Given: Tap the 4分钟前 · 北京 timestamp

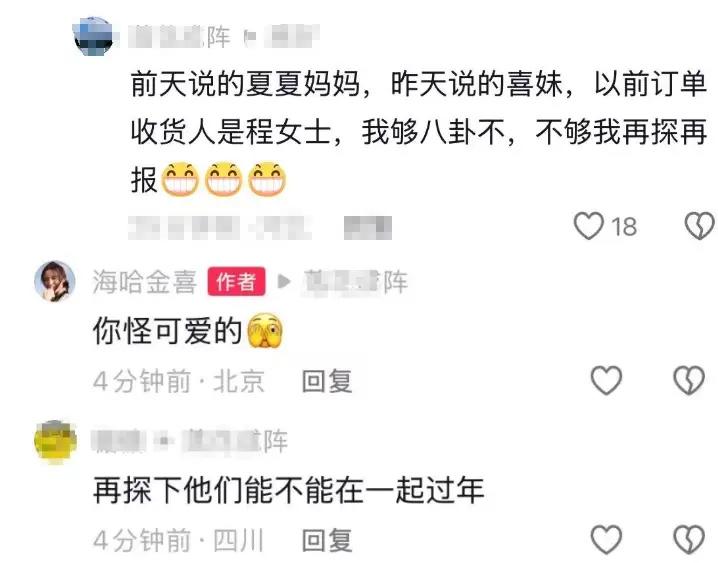Looking at the screenshot, I should 179,381.
